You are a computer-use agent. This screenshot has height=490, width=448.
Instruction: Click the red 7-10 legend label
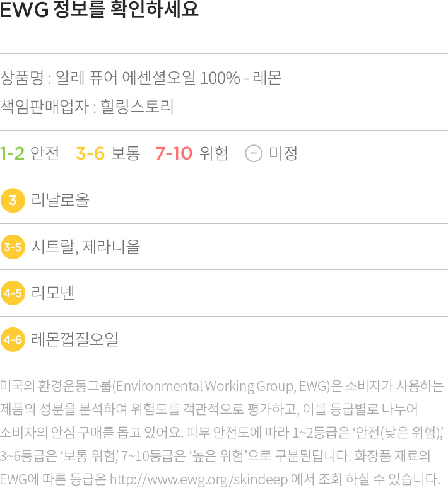(x=174, y=153)
